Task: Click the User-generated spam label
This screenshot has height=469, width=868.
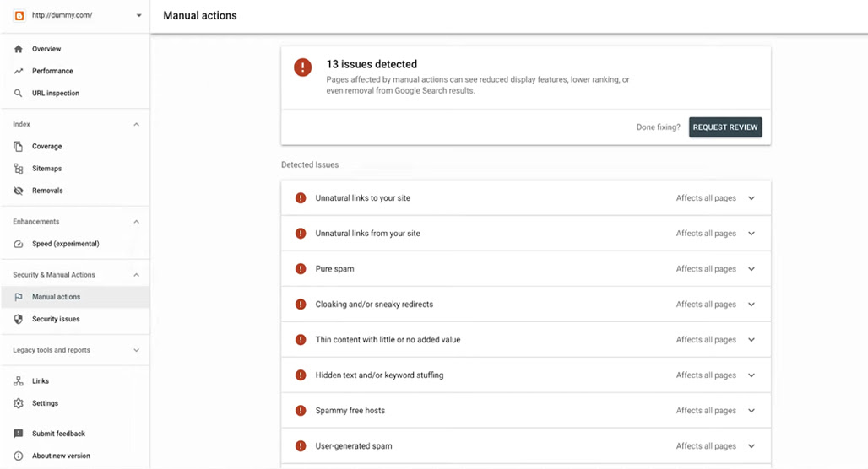Action: [354, 445]
